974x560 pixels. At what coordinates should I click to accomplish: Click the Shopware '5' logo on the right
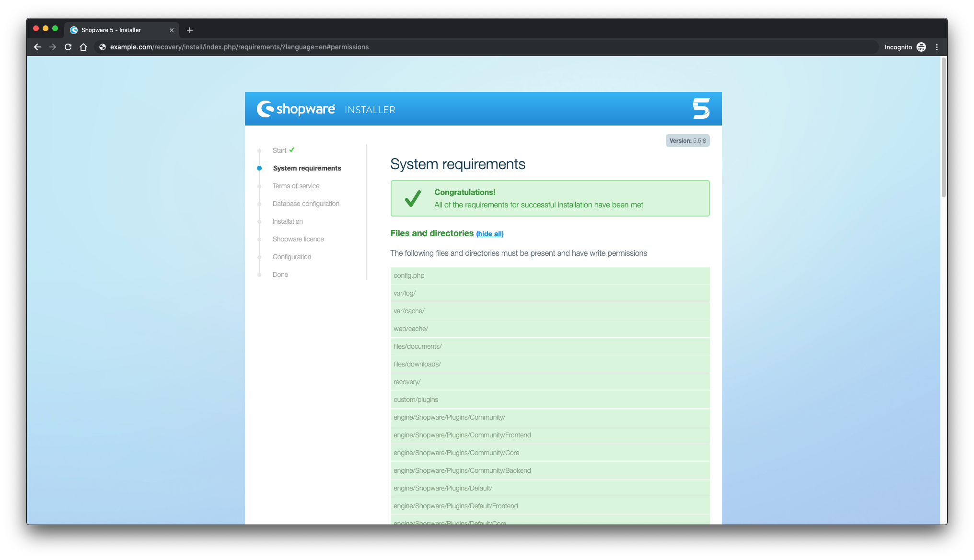(702, 108)
